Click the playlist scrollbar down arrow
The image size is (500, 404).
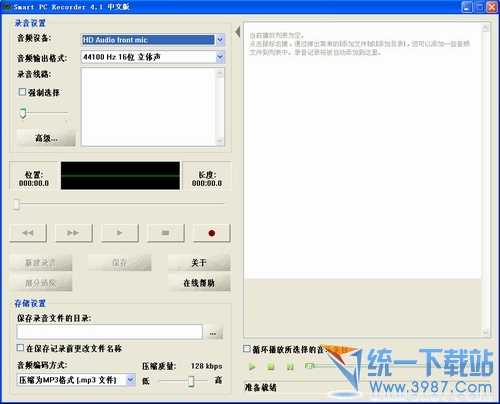click(486, 332)
